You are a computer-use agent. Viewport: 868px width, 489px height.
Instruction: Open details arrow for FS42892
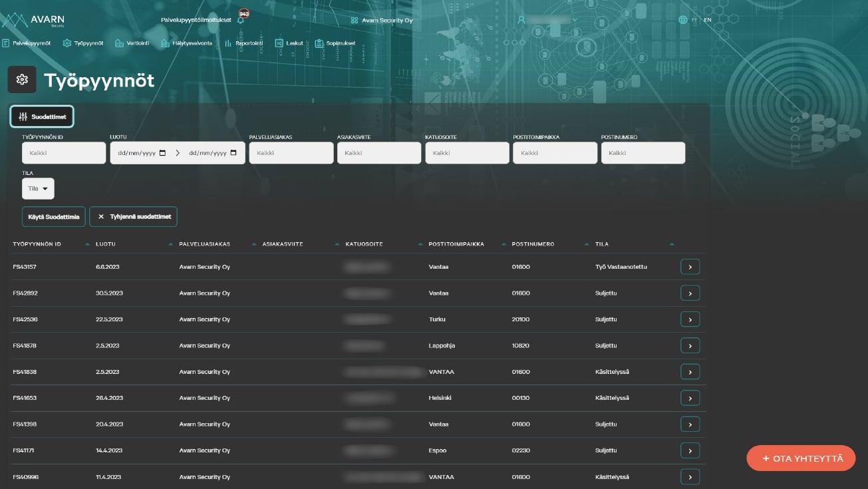click(690, 293)
